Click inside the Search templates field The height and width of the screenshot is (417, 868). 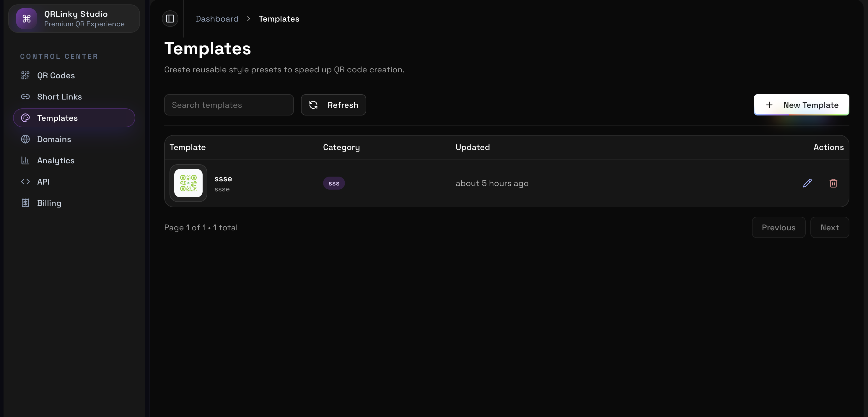point(229,105)
